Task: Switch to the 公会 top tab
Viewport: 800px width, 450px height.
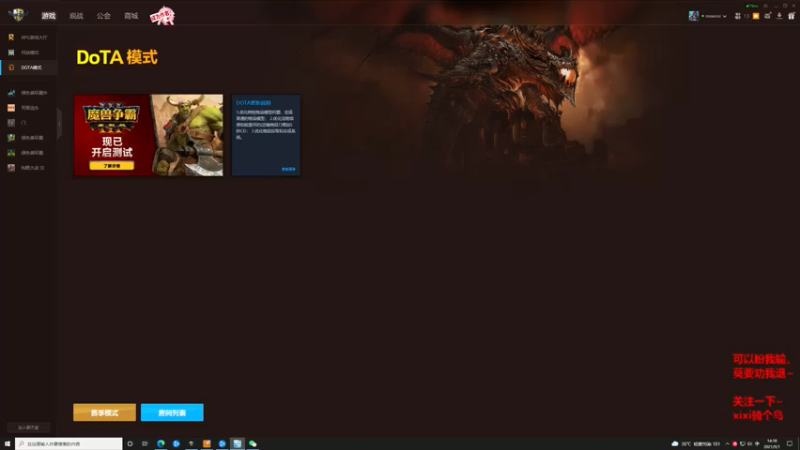Action: 104,16
